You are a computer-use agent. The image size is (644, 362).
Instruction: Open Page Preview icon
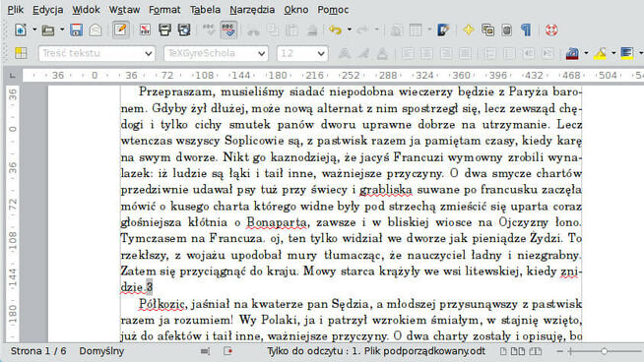click(184, 30)
